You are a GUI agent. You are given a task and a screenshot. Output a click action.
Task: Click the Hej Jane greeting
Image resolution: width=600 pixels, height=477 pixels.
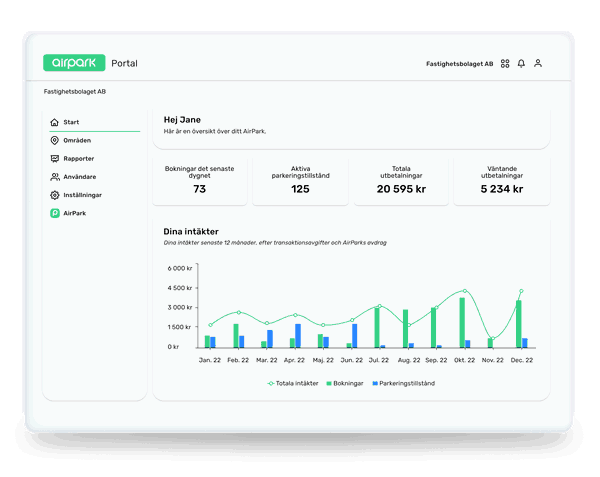click(182, 120)
